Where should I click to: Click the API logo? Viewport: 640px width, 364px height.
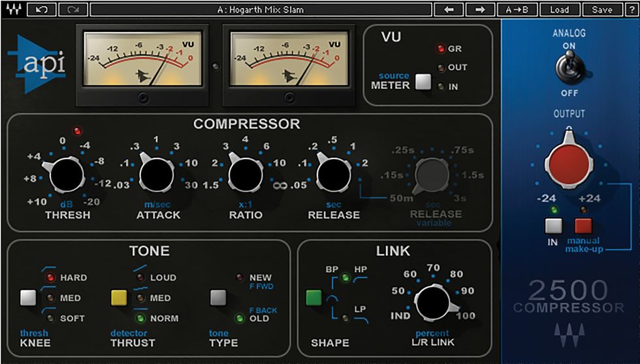(36, 65)
